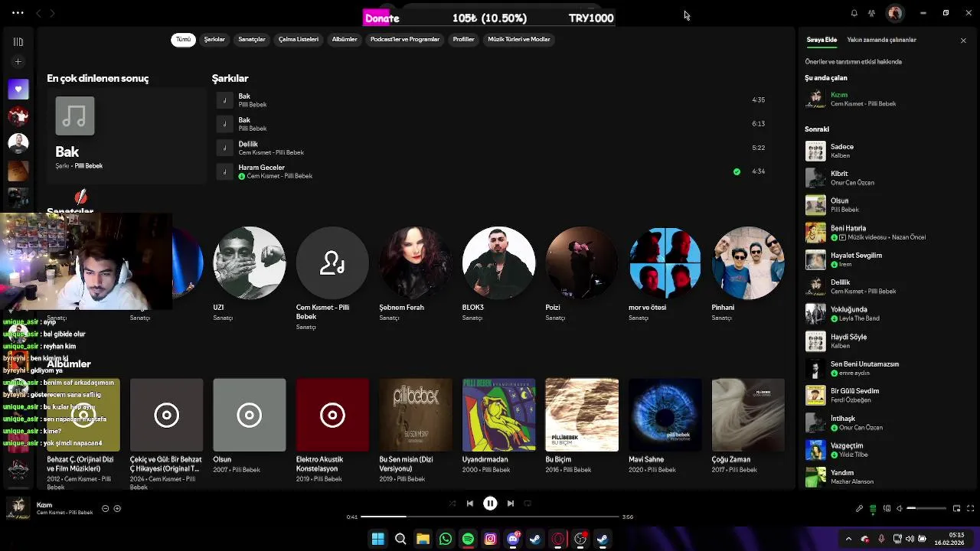
Task: Go back with the left arrow
Action: point(38,13)
